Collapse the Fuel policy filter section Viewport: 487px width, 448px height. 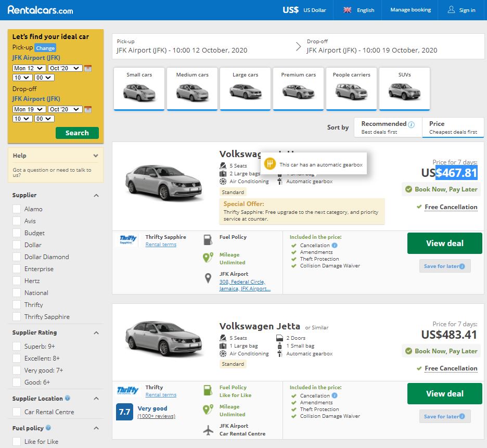coord(96,428)
